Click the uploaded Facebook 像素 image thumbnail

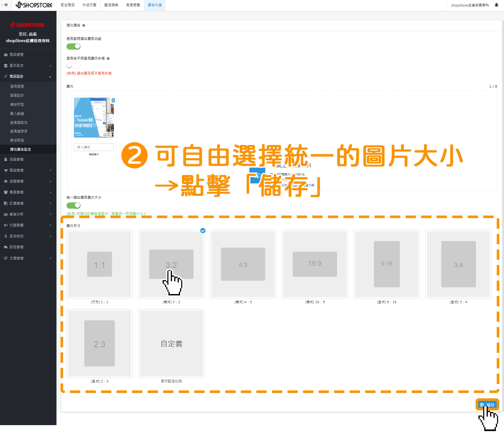[x=94, y=118]
